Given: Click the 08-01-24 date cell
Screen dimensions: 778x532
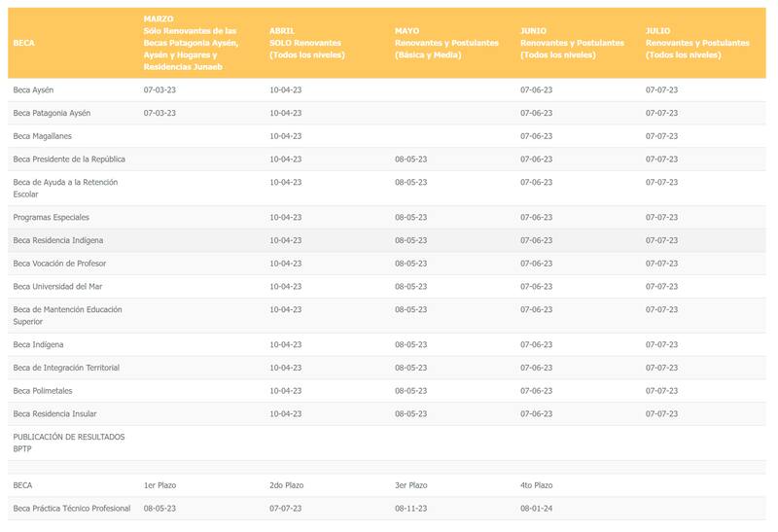Looking at the screenshot, I should click(537, 508).
